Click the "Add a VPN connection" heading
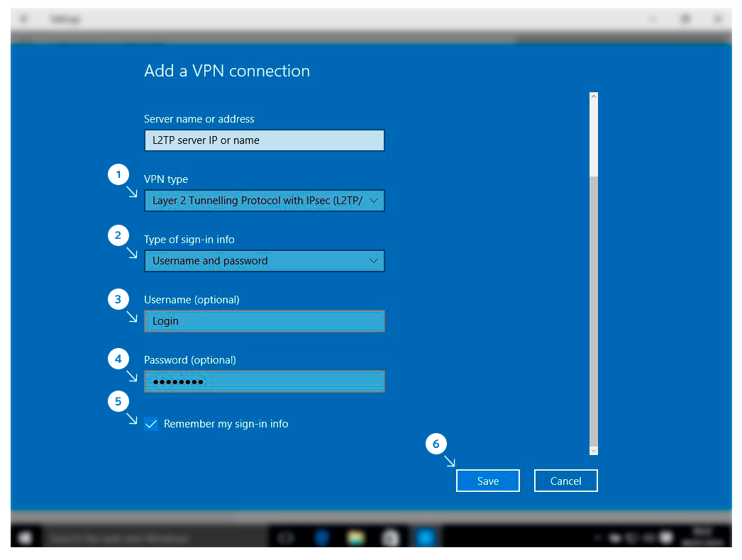This screenshot has width=742, height=560. 227,71
